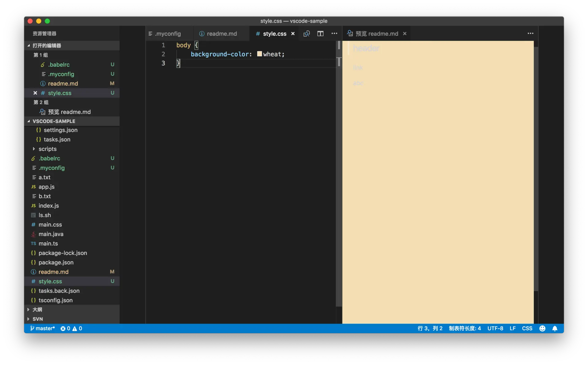
Task: Open the preview pane more actions ellipsis
Action: click(x=530, y=34)
